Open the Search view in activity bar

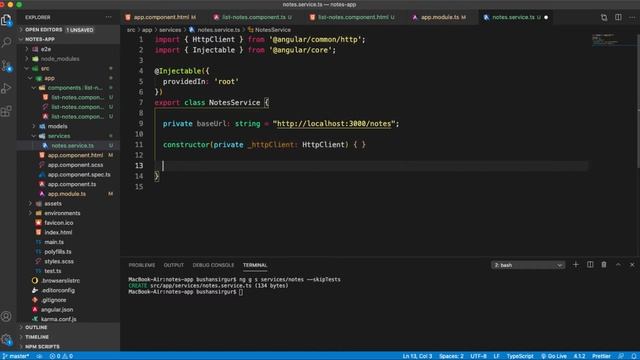click(7, 42)
